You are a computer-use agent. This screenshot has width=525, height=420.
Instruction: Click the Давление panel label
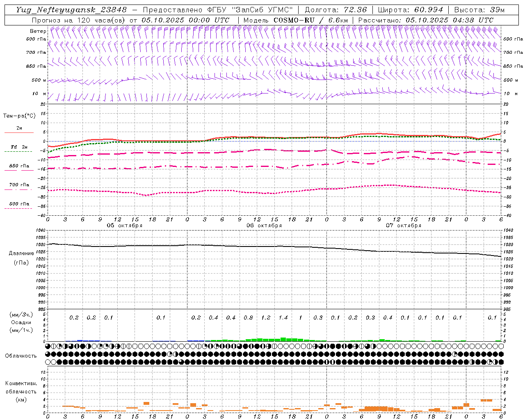coord(21,253)
